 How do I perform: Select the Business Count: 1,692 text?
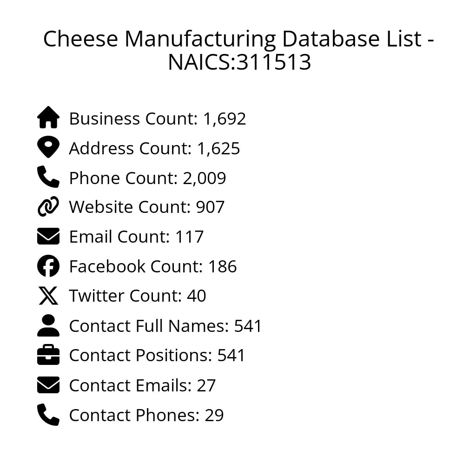[x=157, y=119]
